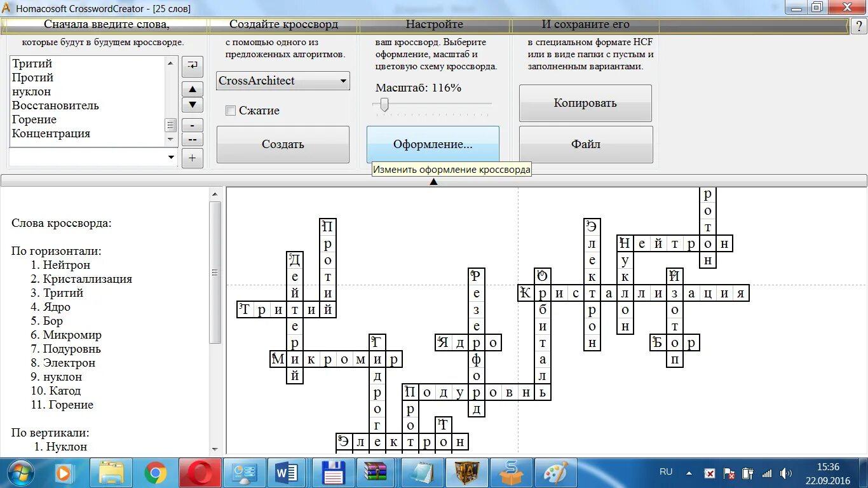Click first cell П of Подуровень in the grid
The height and width of the screenshot is (488, 868).
click(x=410, y=392)
